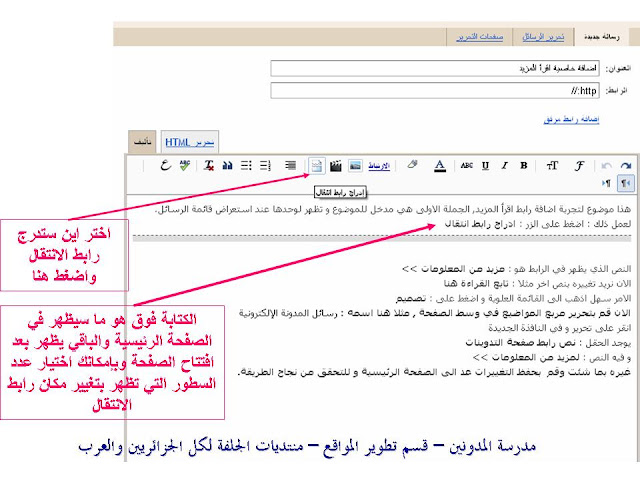The height and width of the screenshot is (480, 640).
Task: Open the text size TT icon
Action: (552, 166)
